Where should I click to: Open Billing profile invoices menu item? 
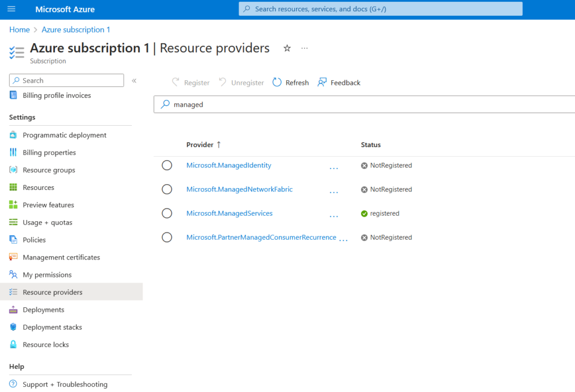pyautogui.click(x=57, y=95)
